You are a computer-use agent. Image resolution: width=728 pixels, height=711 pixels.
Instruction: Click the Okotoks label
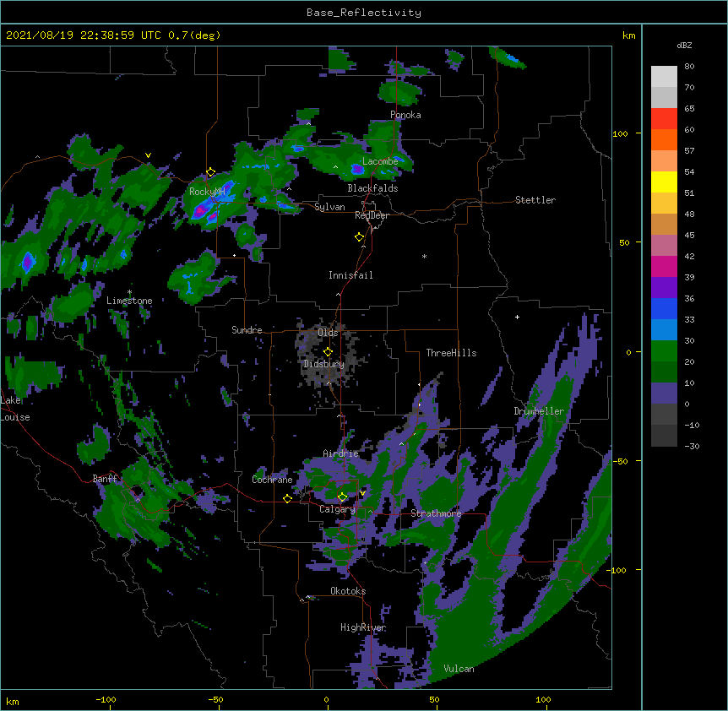348,591
